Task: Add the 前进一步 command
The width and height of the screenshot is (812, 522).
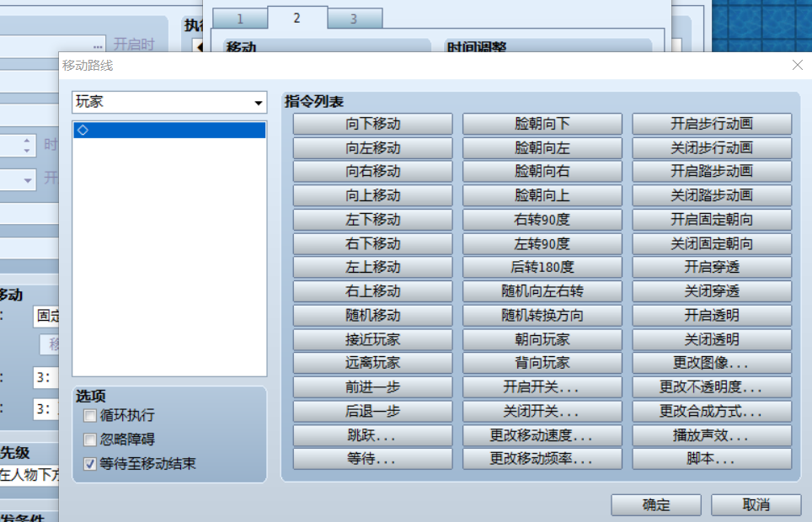Action: click(373, 387)
